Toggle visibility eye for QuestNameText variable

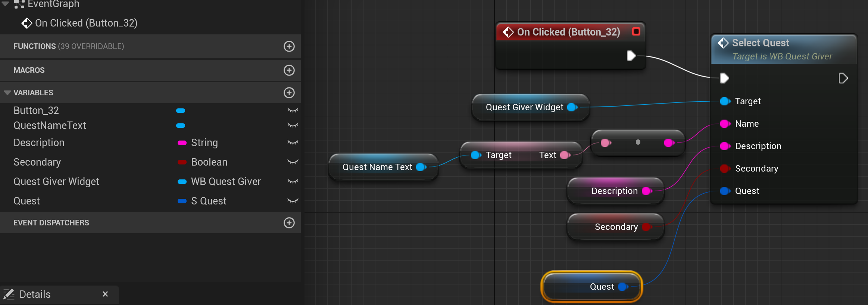(293, 125)
